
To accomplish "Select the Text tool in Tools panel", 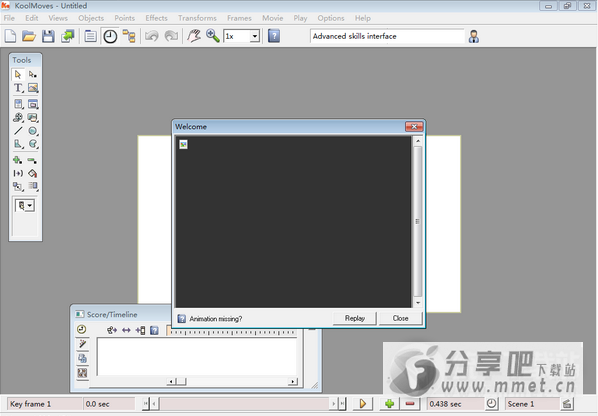I will point(18,88).
